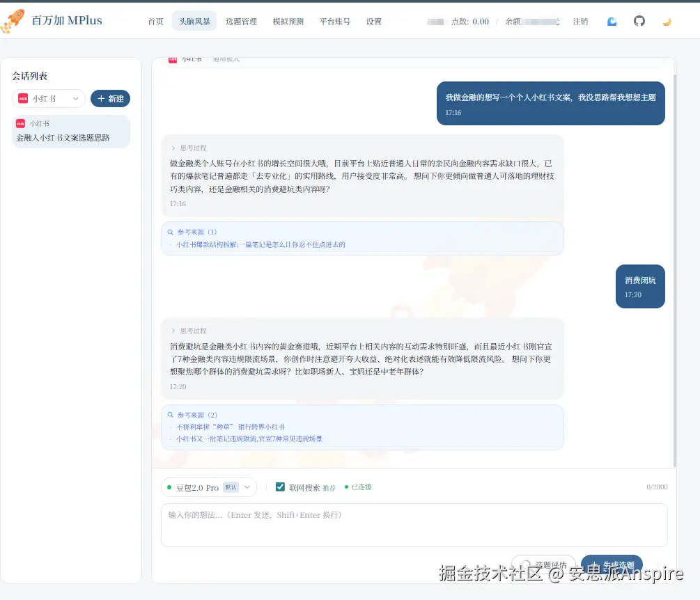Expand the second 思考过程 section
Image resolution: width=700 pixels, height=600 pixels.
[x=189, y=331]
